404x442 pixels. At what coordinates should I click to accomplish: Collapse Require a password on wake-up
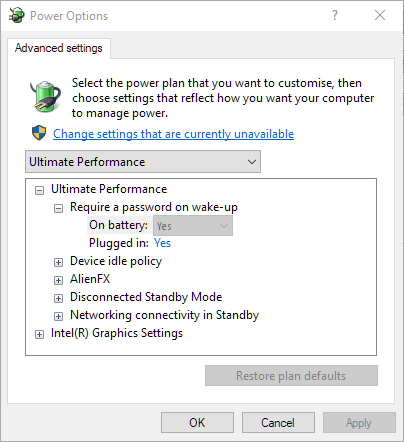point(58,208)
